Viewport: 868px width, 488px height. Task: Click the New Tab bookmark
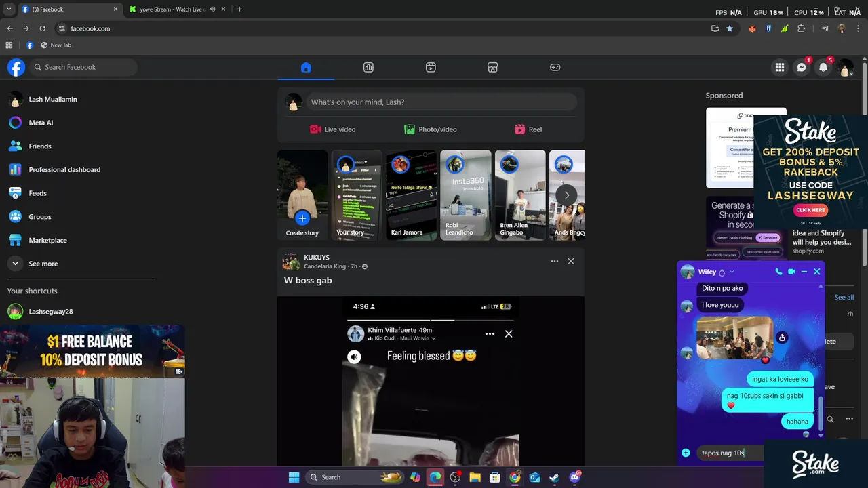(56, 45)
